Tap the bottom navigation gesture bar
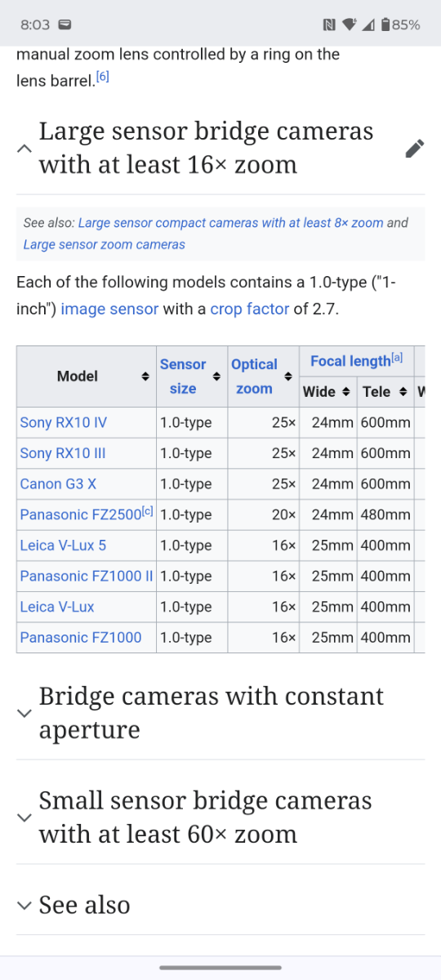The width and height of the screenshot is (441, 980). [x=220, y=967]
